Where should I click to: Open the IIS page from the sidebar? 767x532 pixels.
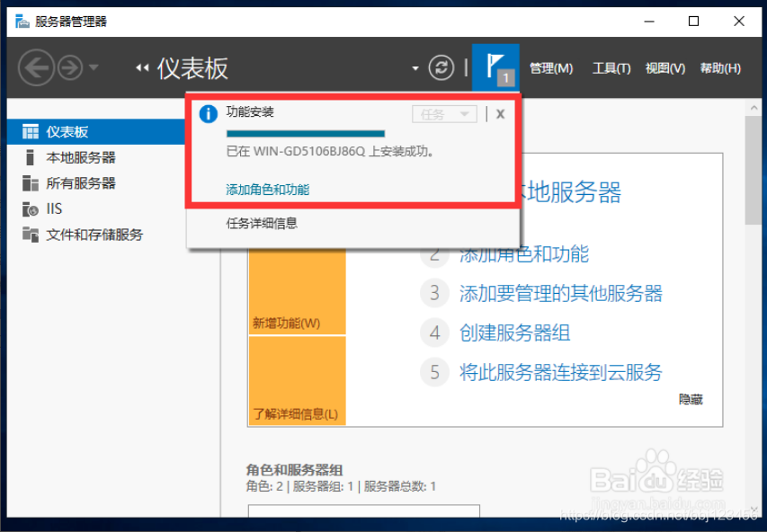[x=54, y=208]
